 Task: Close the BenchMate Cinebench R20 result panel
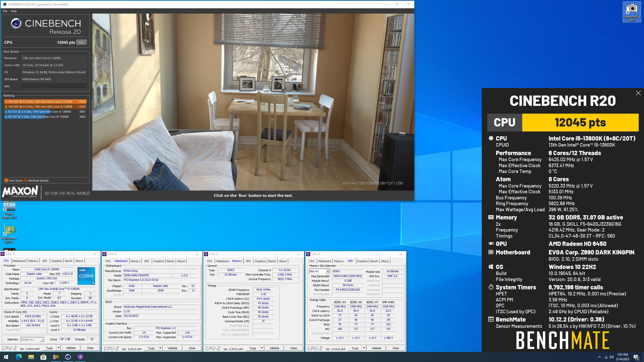638,93
